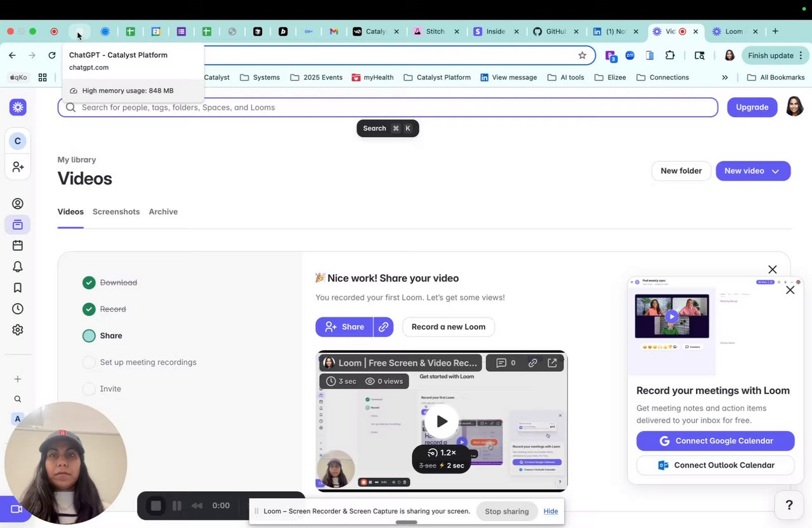The width and height of the screenshot is (812, 528).
Task: Open the Gmail browser tab
Action: click(334, 31)
